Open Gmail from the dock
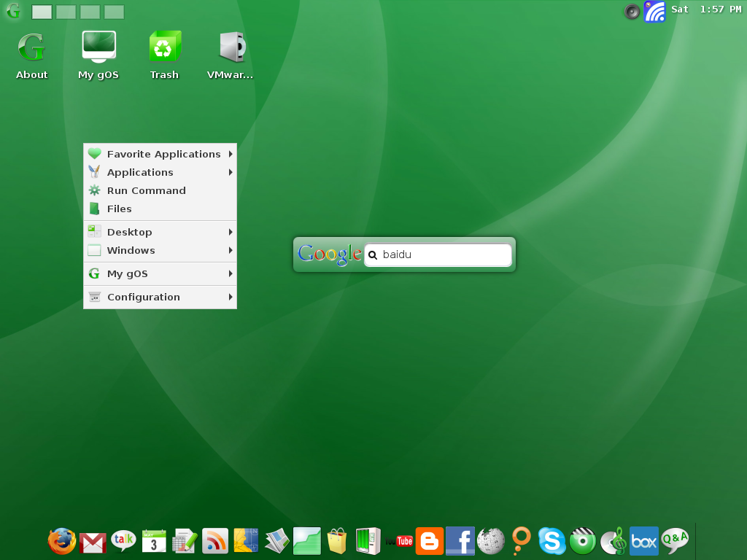Image resolution: width=747 pixels, height=560 pixels. 93,542
